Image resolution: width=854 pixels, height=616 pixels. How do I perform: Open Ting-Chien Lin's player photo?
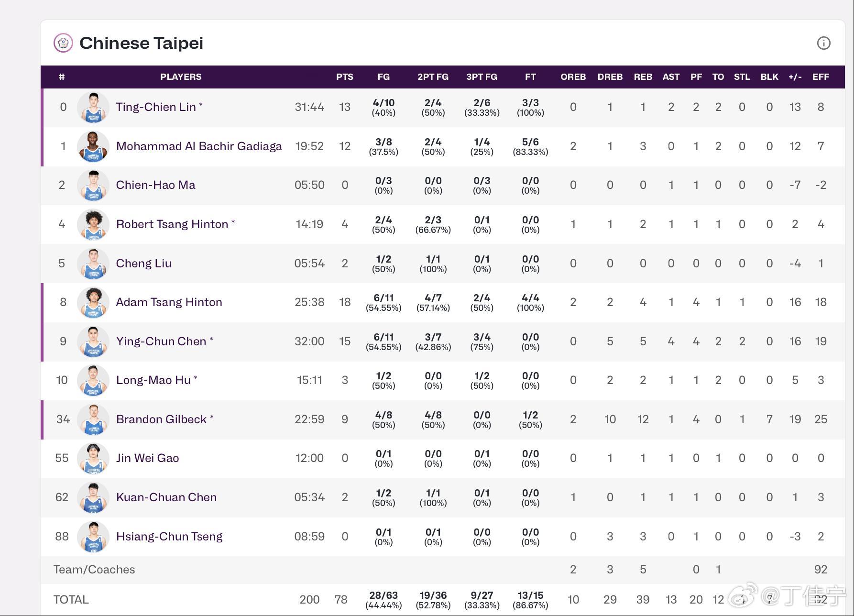[x=93, y=107]
